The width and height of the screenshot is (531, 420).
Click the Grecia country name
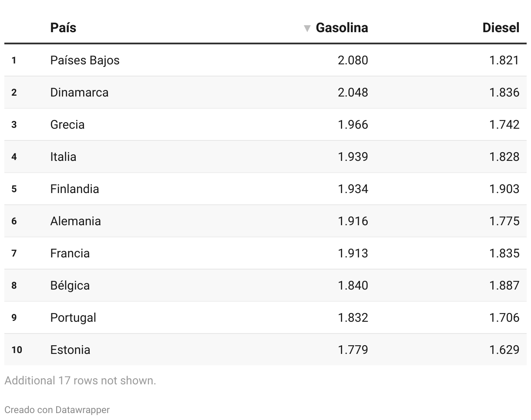(67, 124)
